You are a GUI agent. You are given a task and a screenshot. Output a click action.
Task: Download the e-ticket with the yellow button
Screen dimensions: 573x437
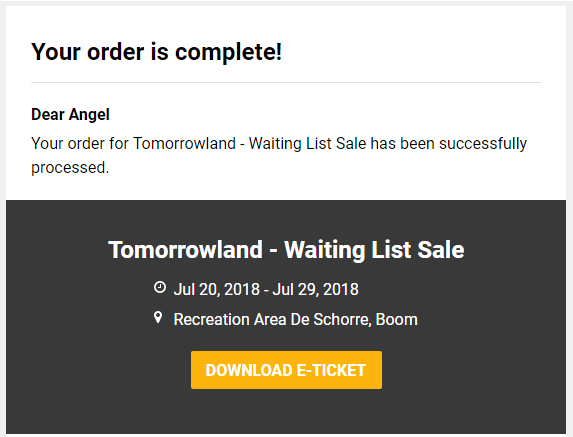(286, 370)
